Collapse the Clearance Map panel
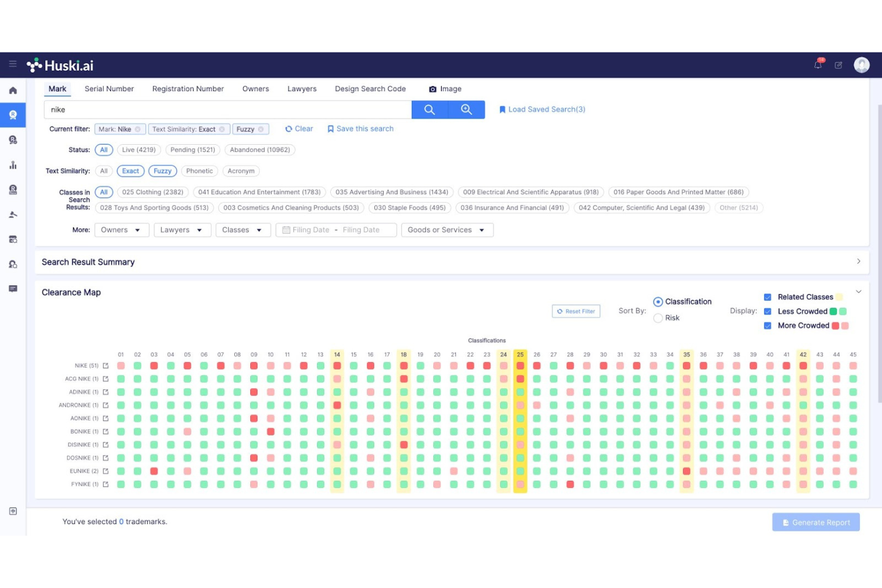This screenshot has height=588, width=882. (x=858, y=292)
